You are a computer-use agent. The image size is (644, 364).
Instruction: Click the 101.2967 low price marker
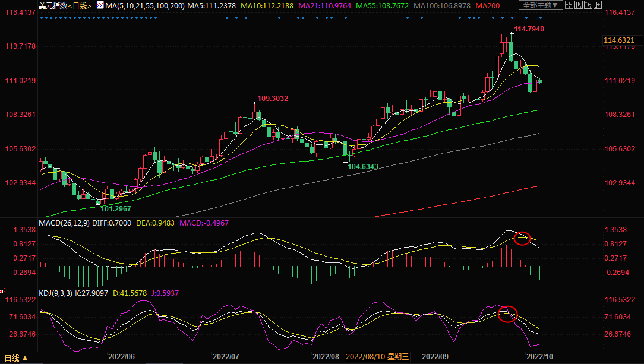tap(115, 208)
